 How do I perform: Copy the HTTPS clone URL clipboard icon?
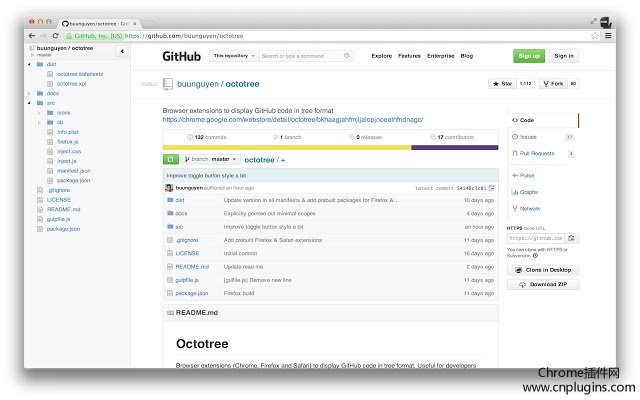tap(571, 238)
